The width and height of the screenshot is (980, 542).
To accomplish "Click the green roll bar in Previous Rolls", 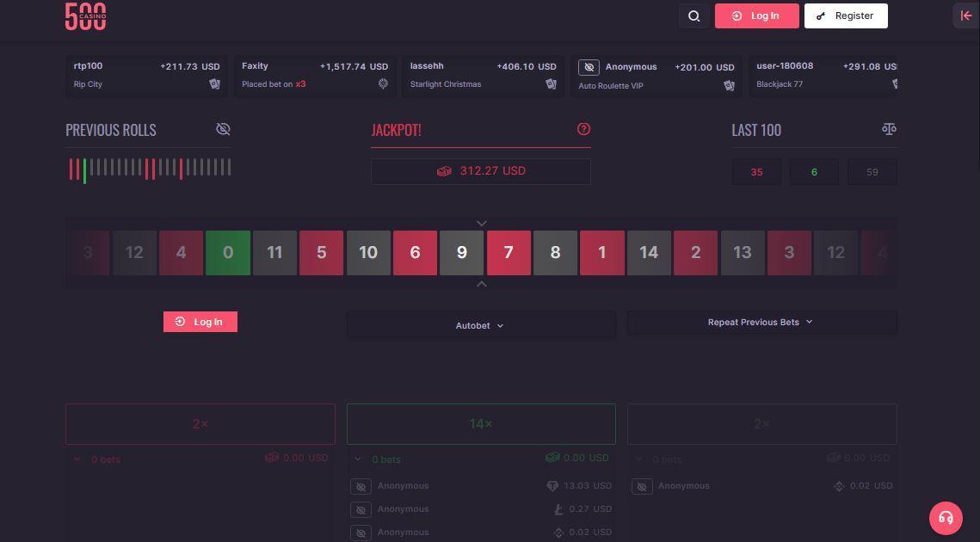I will point(84,169).
